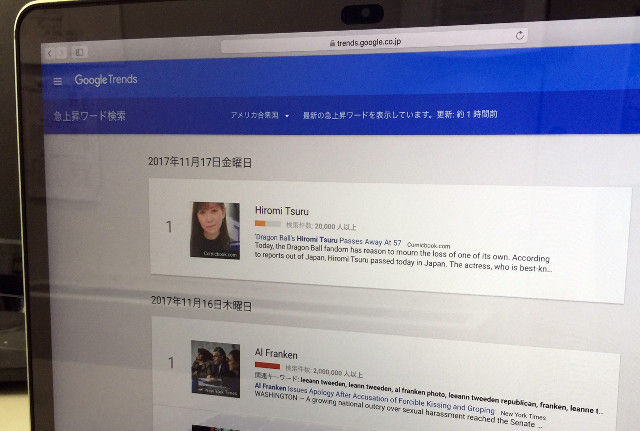Go forward with browser forward arrow
Viewport: 640px width, 431px height.
61,52
